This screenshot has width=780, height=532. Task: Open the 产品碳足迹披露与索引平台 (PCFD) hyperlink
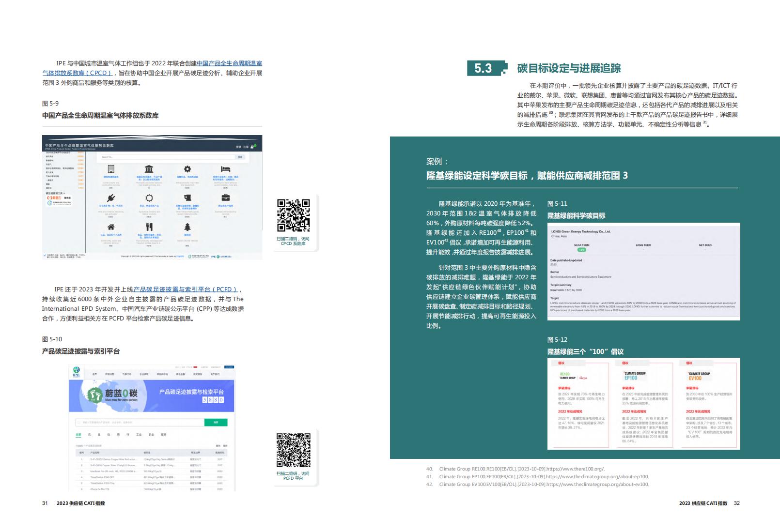tap(186, 289)
